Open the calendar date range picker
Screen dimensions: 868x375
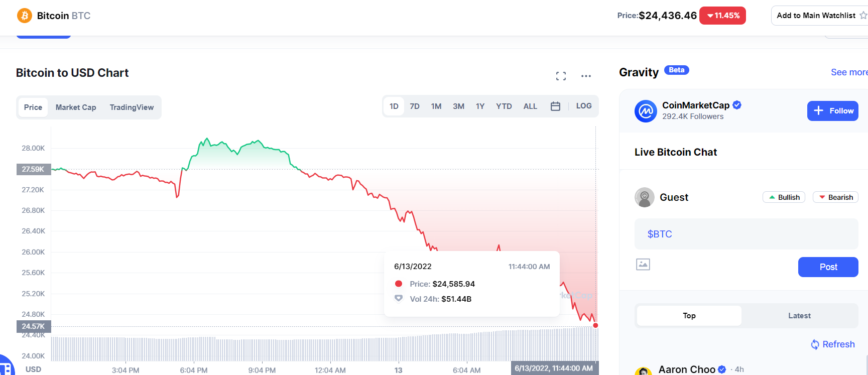(555, 106)
